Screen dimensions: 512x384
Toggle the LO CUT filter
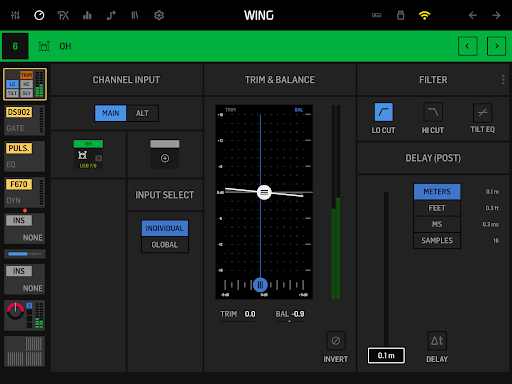click(384, 112)
